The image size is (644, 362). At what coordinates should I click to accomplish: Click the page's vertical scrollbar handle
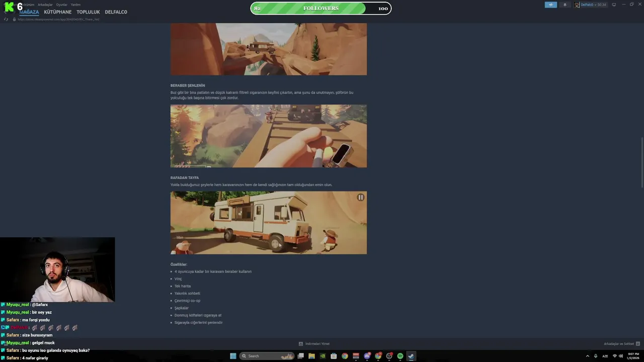pyautogui.click(x=641, y=163)
